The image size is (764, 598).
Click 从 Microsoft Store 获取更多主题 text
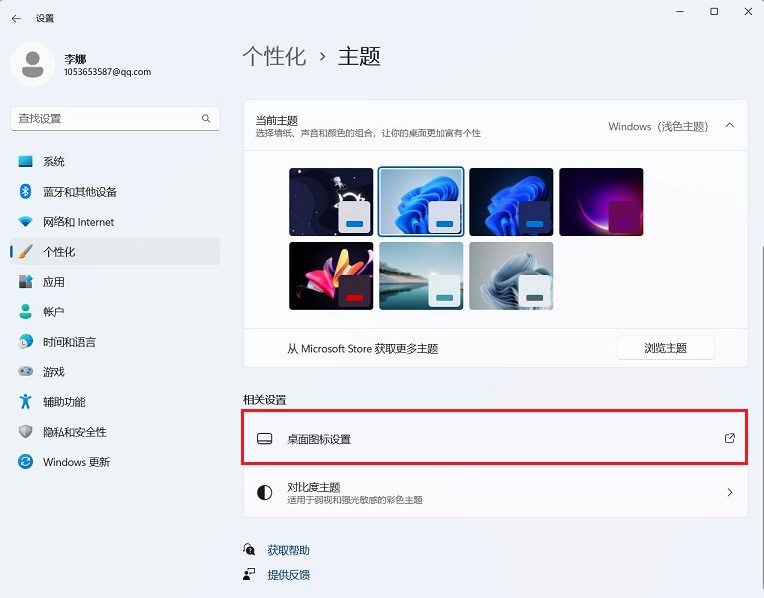(x=363, y=348)
